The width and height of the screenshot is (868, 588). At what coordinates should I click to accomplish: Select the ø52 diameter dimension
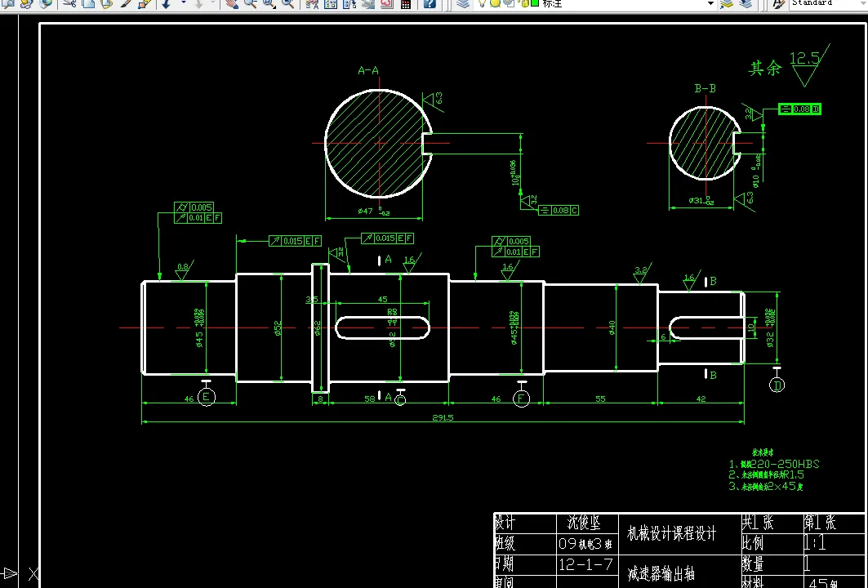pyautogui.click(x=278, y=327)
